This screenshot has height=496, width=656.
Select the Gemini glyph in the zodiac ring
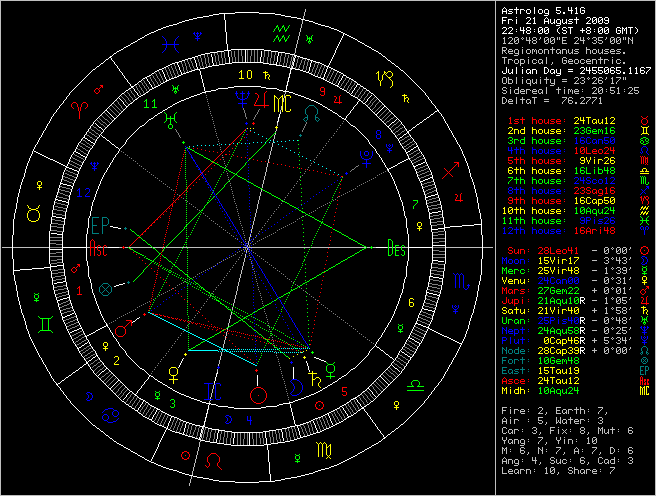click(47, 324)
